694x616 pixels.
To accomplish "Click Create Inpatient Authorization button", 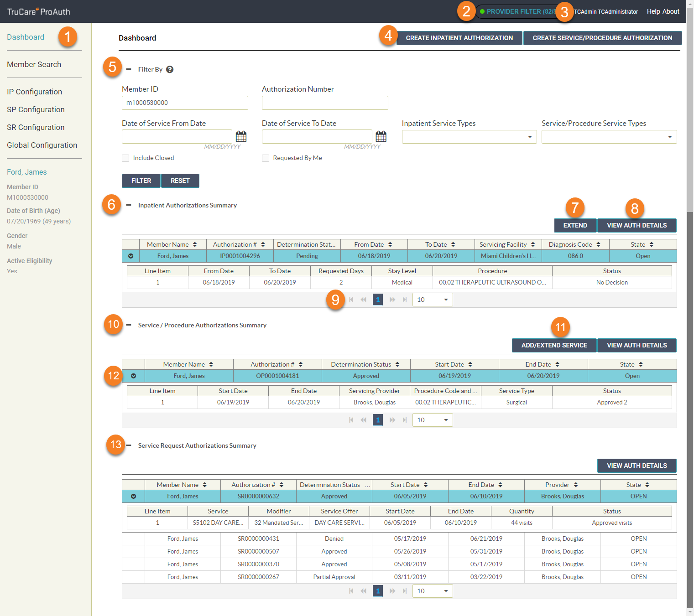I will (459, 38).
